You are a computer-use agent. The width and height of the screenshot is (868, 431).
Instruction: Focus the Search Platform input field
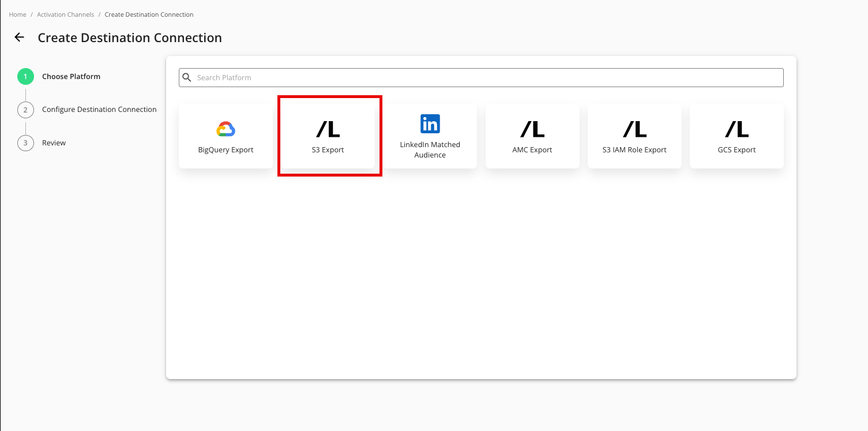(484, 77)
